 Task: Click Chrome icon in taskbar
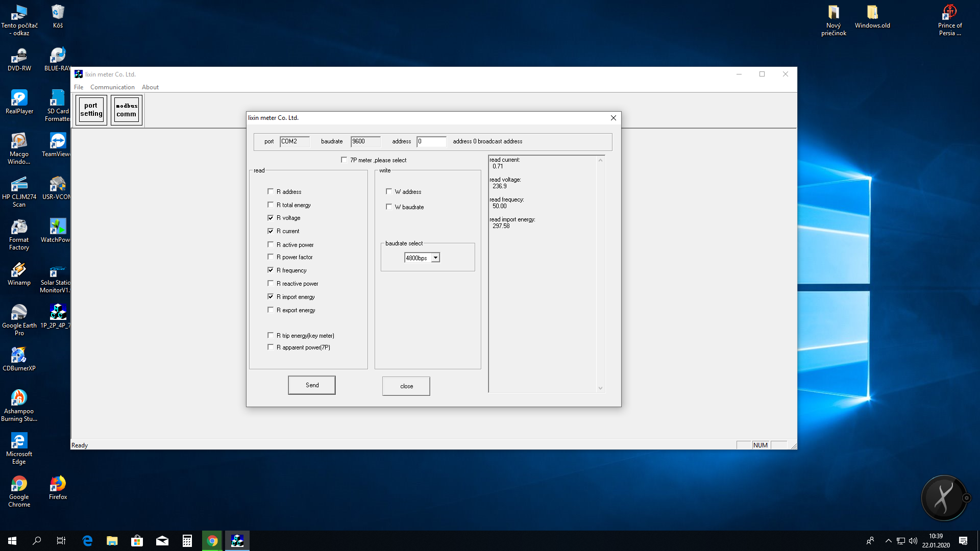212,541
